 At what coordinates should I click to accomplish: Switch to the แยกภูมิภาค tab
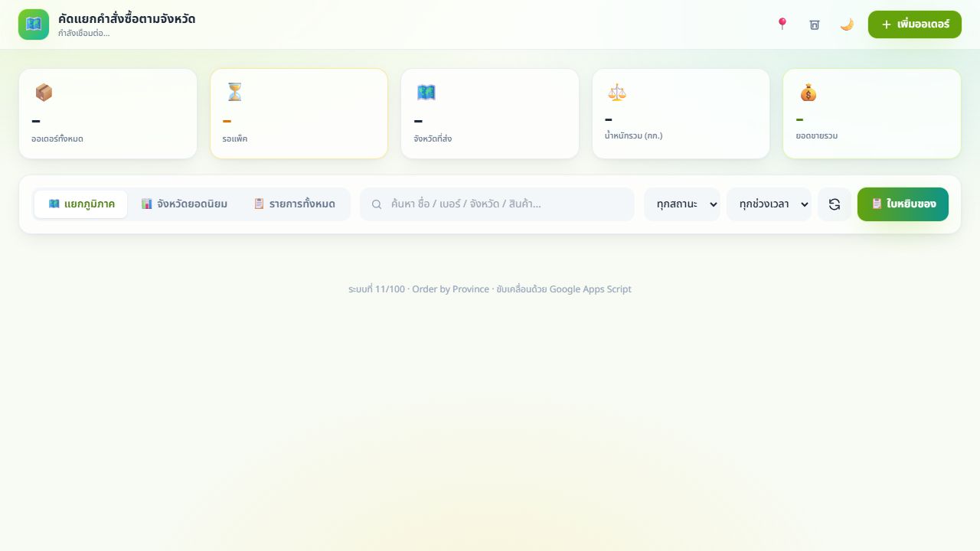click(81, 204)
